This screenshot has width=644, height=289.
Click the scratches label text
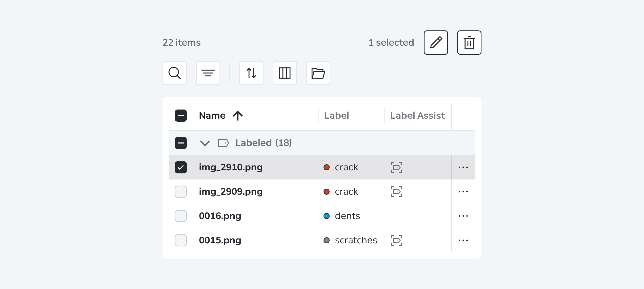pyautogui.click(x=356, y=240)
